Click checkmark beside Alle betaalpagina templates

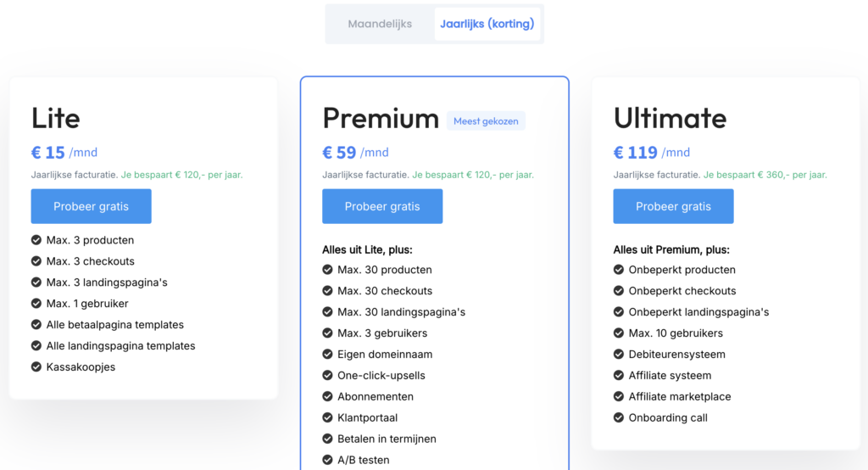(36, 325)
